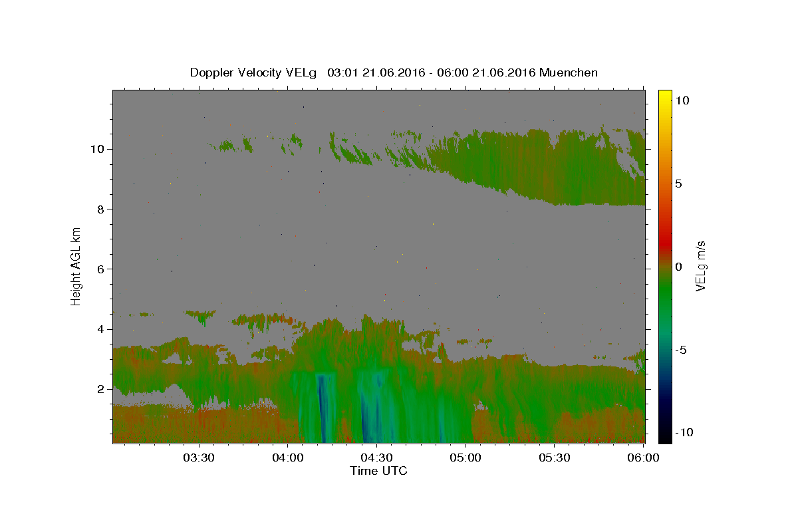This screenshot has width=798, height=532.
Task: Click the colorbar tick label -10
Action: [684, 432]
